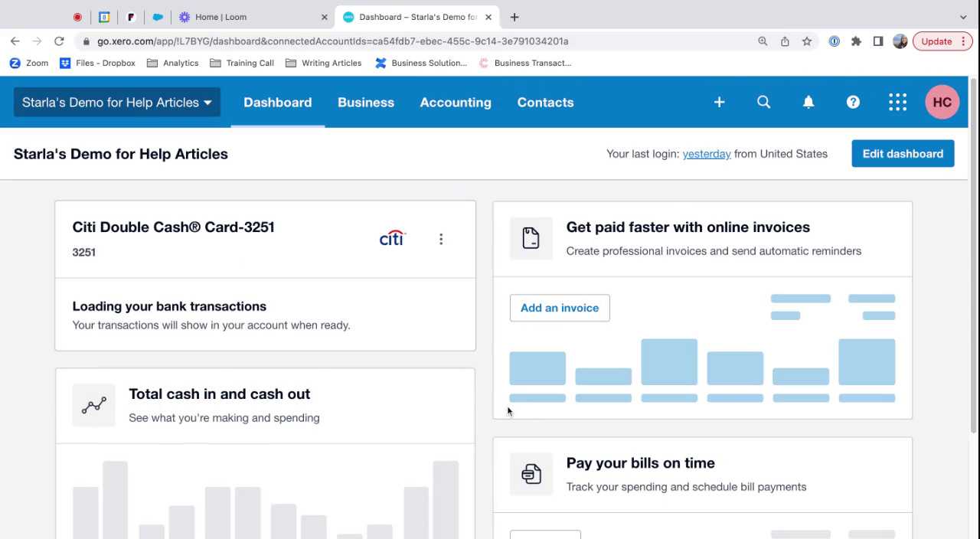Reload the page with browser refresh icon
The image size is (980, 539).
click(x=59, y=41)
